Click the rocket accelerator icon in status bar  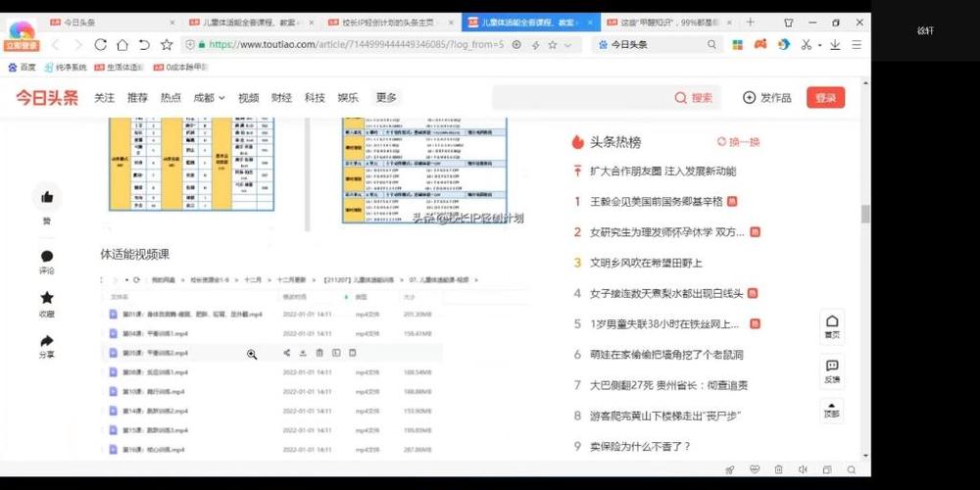point(729,470)
